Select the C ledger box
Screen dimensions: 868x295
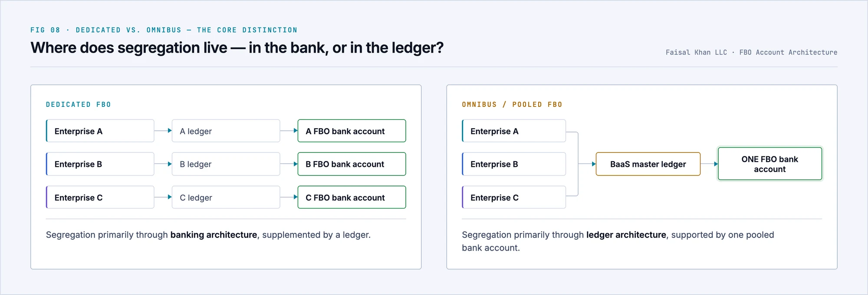point(226,197)
